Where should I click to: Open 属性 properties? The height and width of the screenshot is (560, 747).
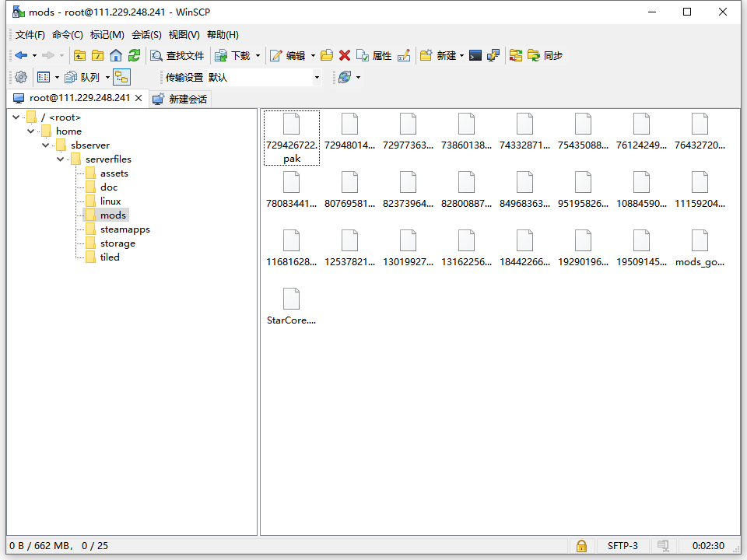[374, 56]
